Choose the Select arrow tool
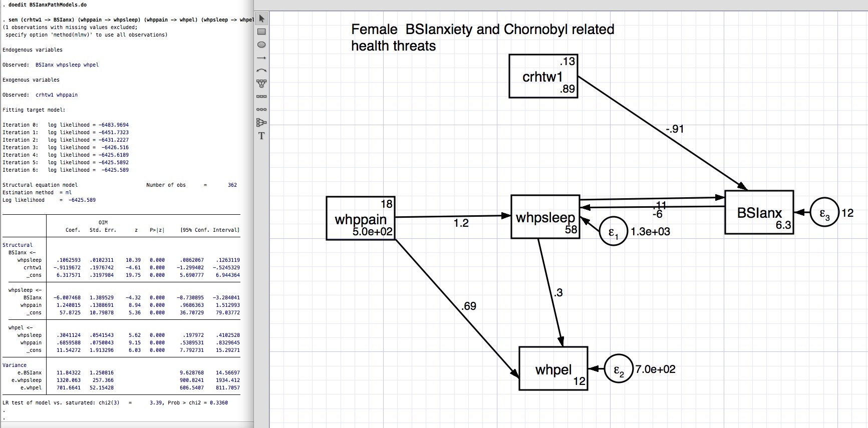The height and width of the screenshot is (428, 868). pos(261,19)
